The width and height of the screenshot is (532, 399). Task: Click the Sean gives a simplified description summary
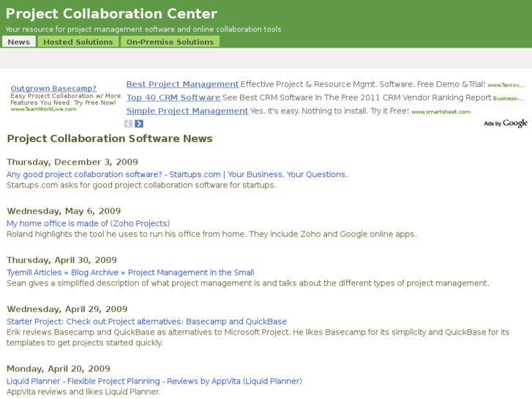pyautogui.click(x=248, y=283)
